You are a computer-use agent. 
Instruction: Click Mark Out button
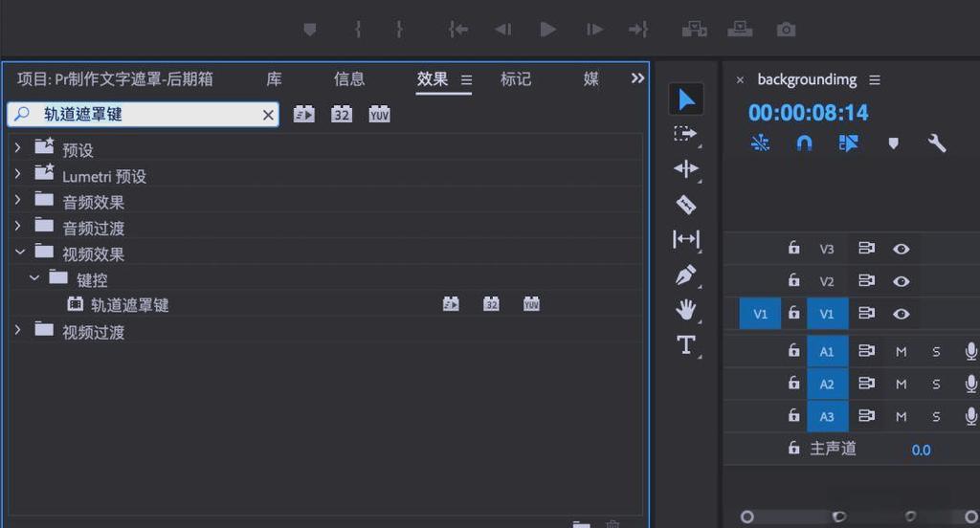[399, 30]
